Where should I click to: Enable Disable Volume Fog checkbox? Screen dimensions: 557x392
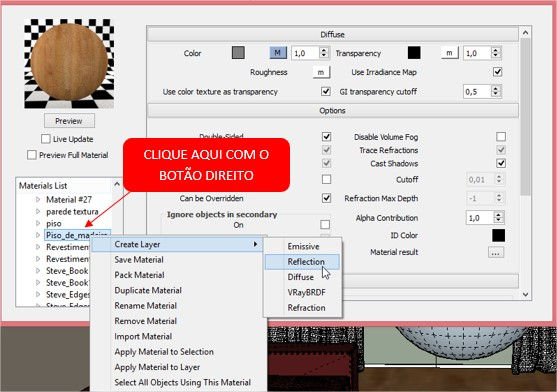(501, 136)
